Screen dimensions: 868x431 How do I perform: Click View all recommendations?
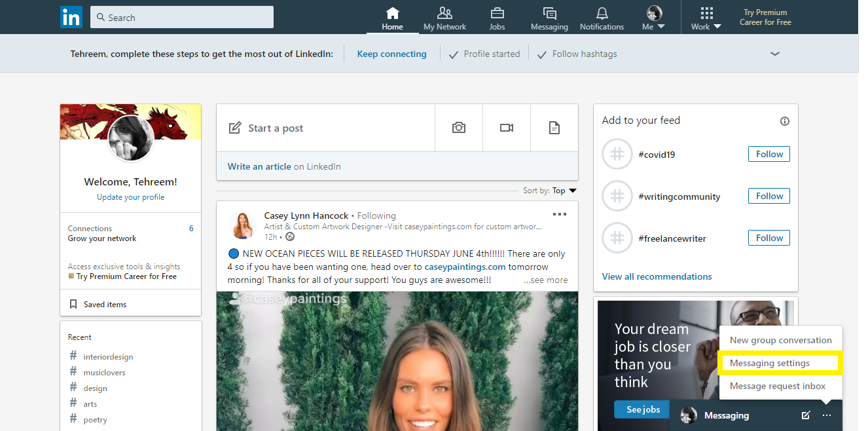pos(657,276)
